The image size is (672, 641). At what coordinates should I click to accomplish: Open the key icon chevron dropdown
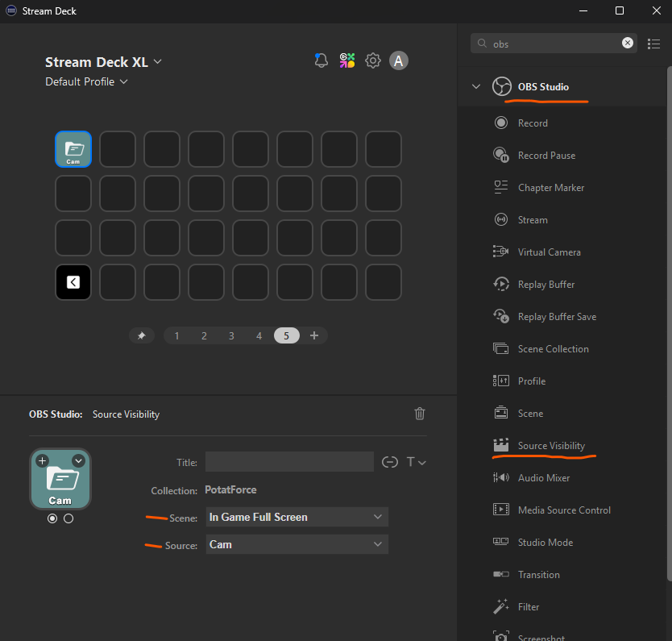click(78, 461)
